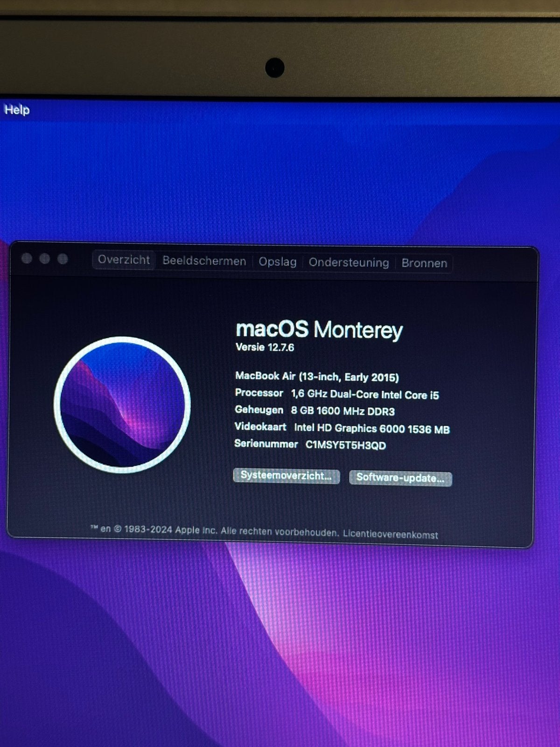The image size is (560, 747).
Task: Close the About This Mac window
Action: 27,258
